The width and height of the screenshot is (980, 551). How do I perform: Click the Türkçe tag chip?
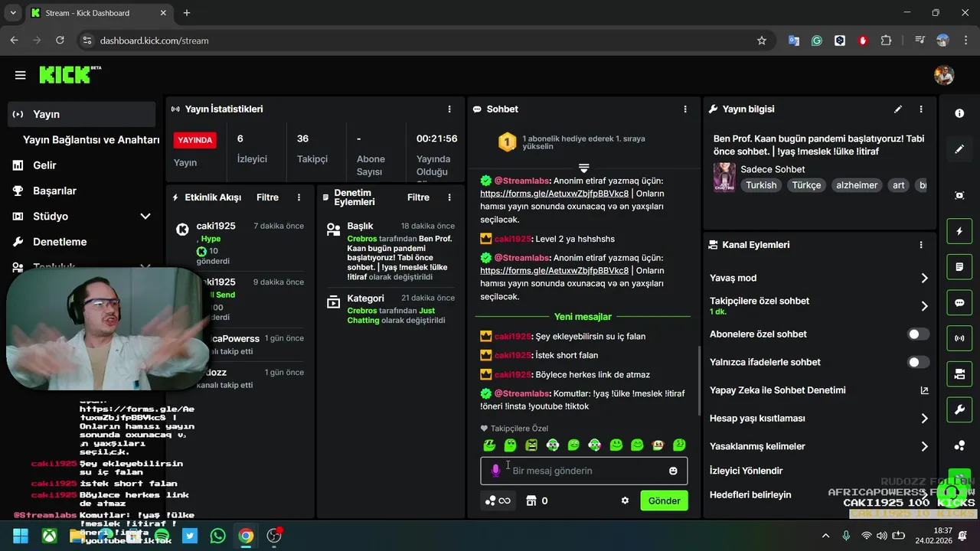[x=806, y=185]
